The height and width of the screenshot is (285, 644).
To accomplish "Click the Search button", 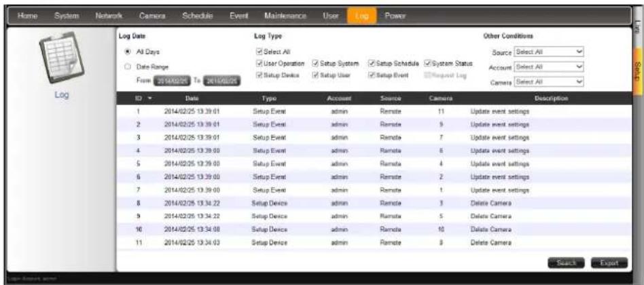I will pyautogui.click(x=567, y=263).
